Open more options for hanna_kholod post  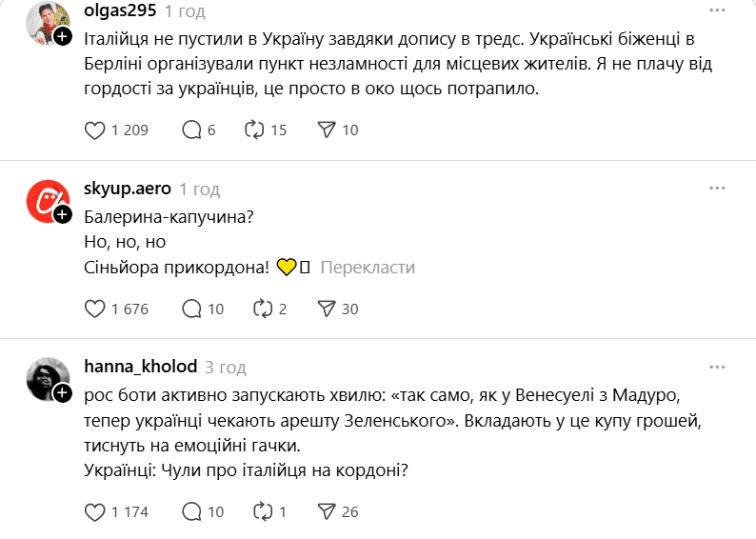tap(717, 366)
